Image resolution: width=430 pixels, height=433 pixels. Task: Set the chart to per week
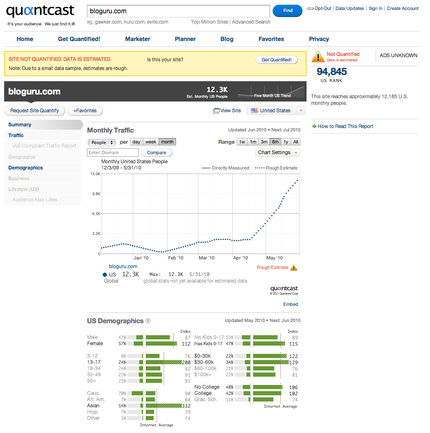[x=151, y=142]
